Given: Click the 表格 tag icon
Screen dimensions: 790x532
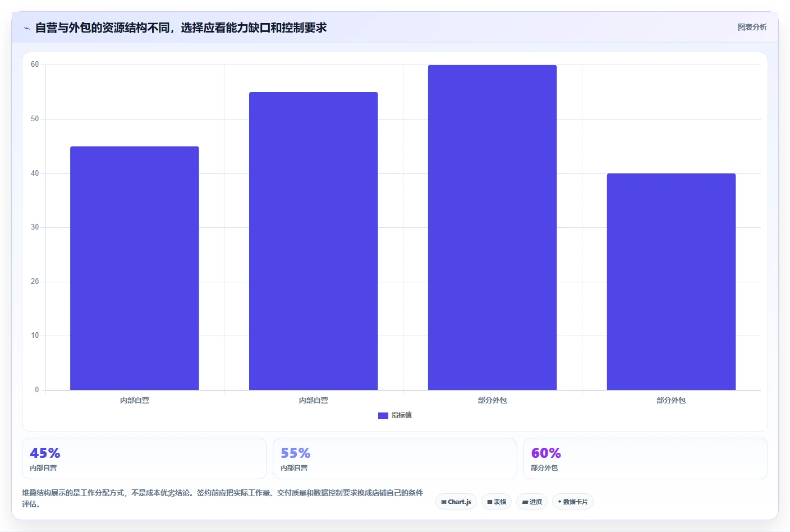Looking at the screenshot, I should tap(490, 502).
